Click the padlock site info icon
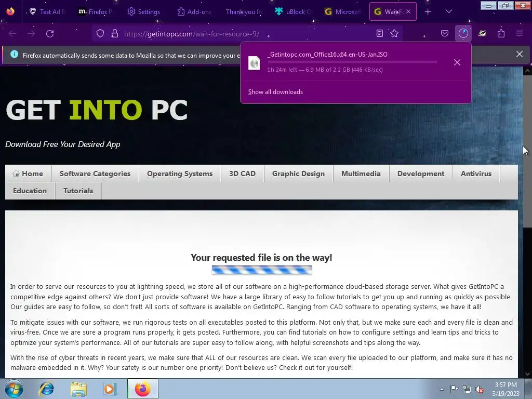 coord(115,33)
